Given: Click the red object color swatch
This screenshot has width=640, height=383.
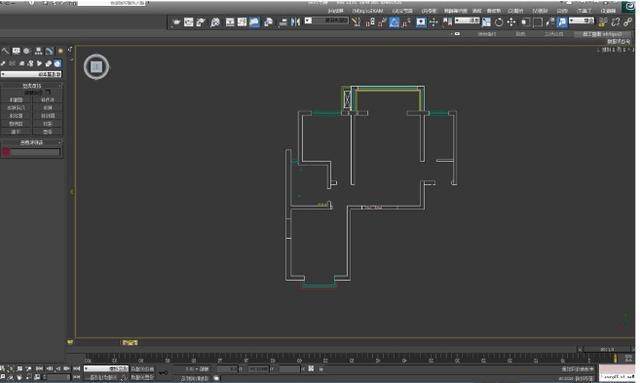Looking at the screenshot, I should [x=6, y=152].
